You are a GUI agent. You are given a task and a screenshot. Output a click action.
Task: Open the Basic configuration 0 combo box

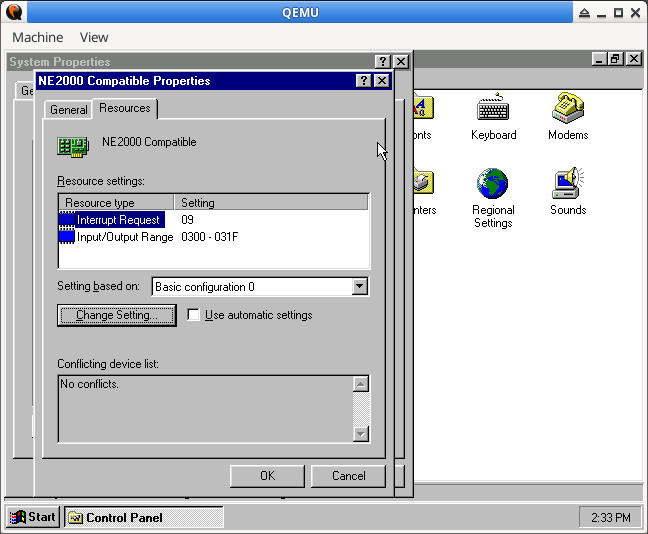tap(260, 286)
